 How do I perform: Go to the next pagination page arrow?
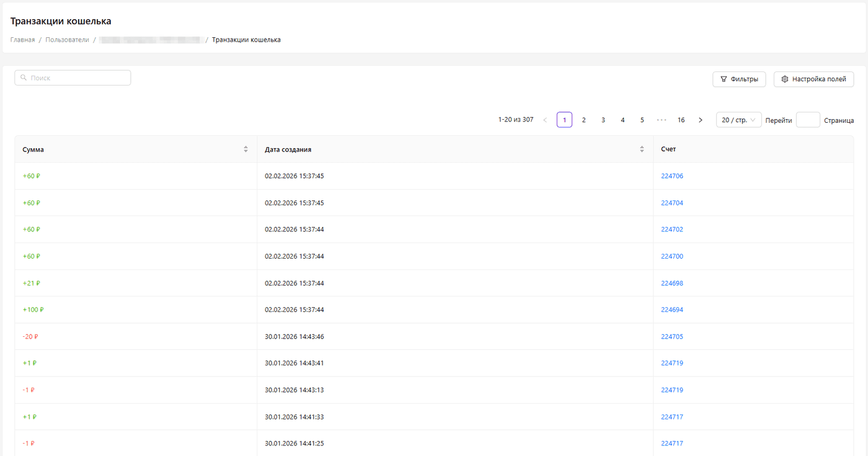[x=701, y=120]
